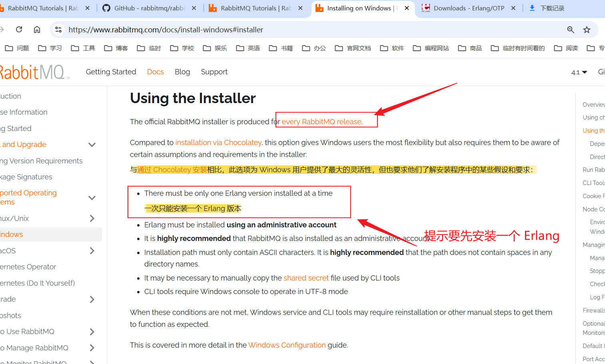Select Windows in the sidebar
Screen dimensions: 605x364
pyautogui.click(x=50, y=235)
